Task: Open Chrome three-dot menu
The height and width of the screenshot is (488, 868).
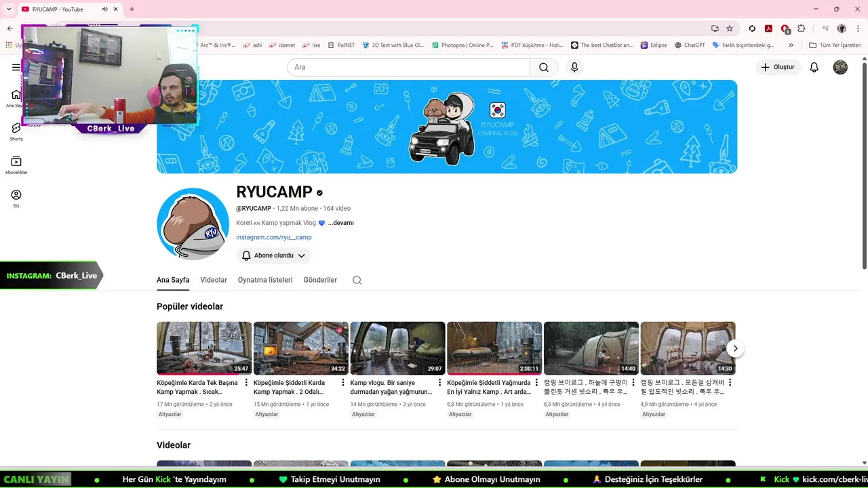Action: click(x=856, y=28)
